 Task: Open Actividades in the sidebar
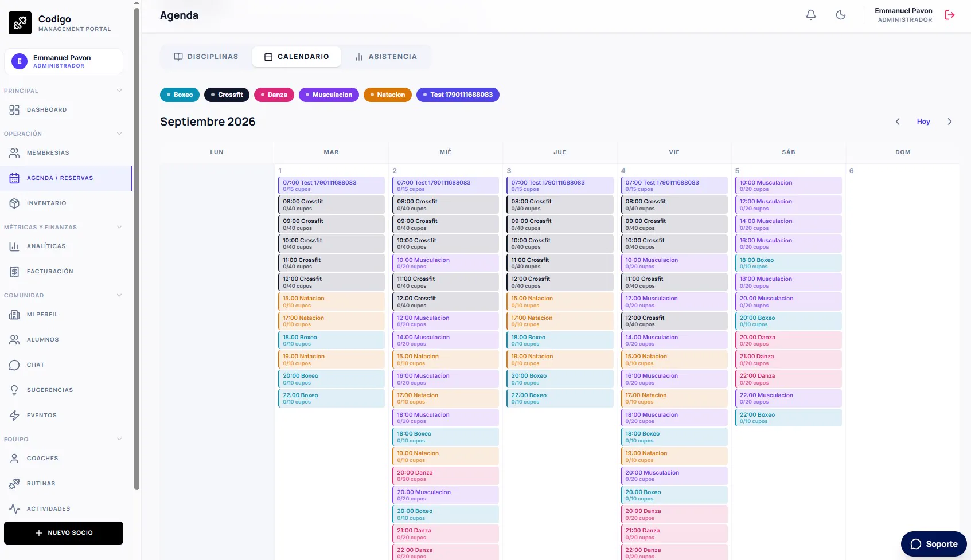66,509
